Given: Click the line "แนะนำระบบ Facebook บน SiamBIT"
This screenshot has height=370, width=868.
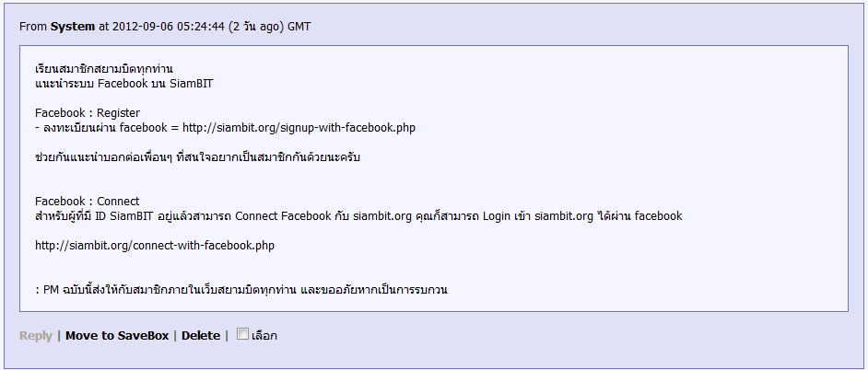Looking at the screenshot, I should [124, 84].
